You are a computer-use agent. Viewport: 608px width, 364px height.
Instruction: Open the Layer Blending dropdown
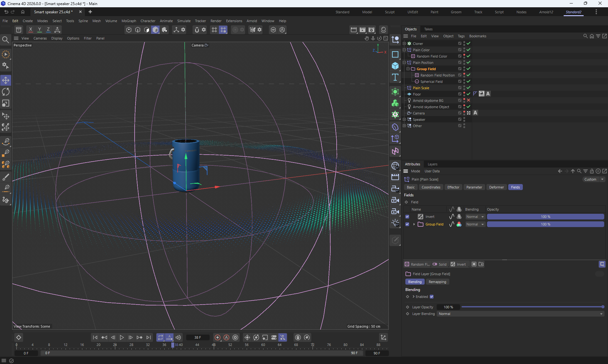520,314
